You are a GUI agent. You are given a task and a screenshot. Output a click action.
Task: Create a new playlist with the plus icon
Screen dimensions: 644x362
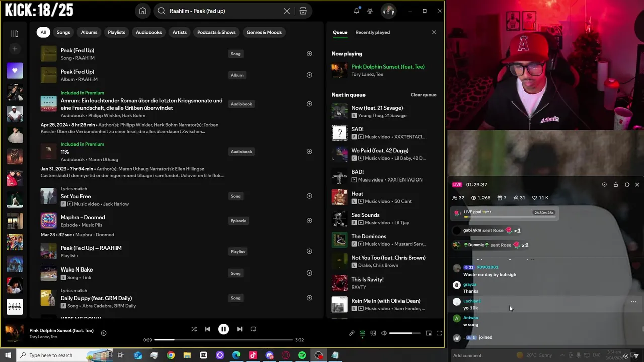pyautogui.click(x=15, y=49)
